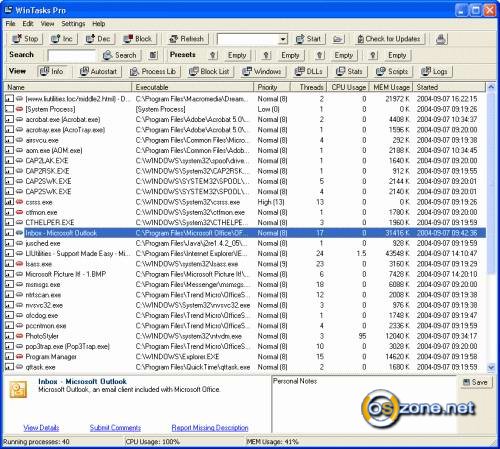Click the process list scrollbar up arrow

[491, 87]
